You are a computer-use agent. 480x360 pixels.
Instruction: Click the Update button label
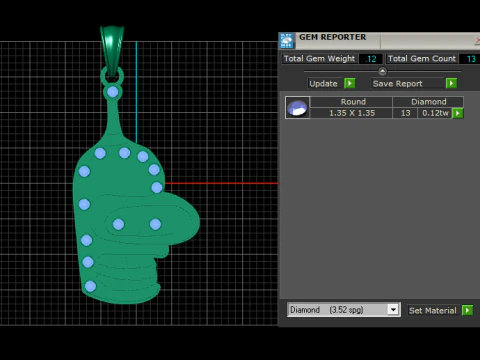pos(323,83)
